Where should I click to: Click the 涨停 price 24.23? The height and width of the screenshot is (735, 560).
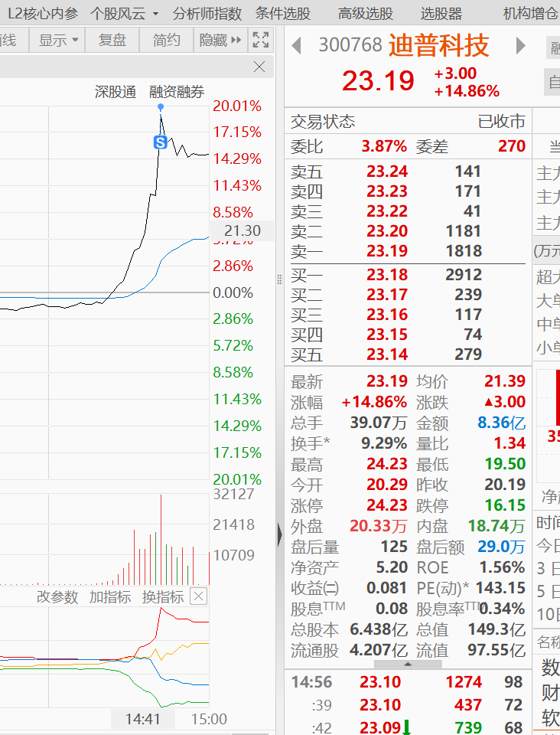pos(387,505)
